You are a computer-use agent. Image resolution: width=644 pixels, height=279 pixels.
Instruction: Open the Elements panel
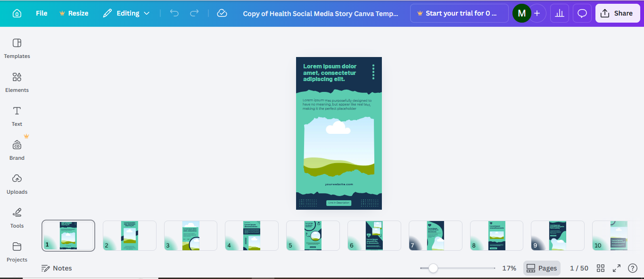(17, 82)
